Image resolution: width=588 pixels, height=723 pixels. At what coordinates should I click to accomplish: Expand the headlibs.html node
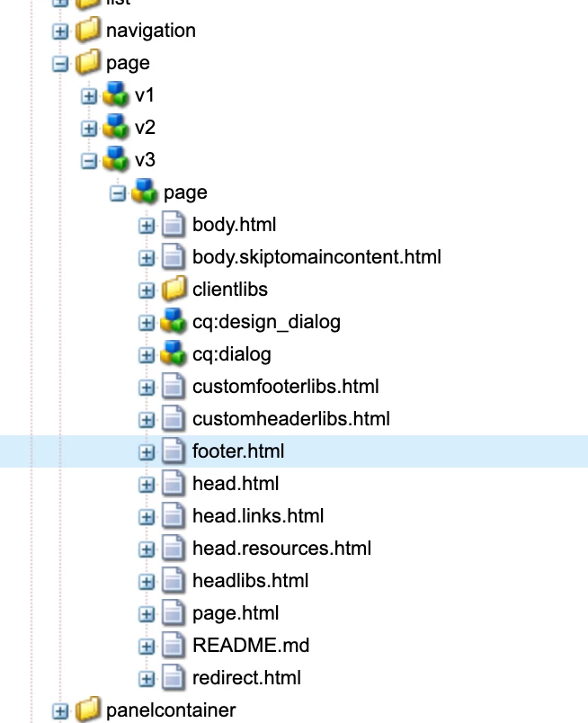click(147, 582)
